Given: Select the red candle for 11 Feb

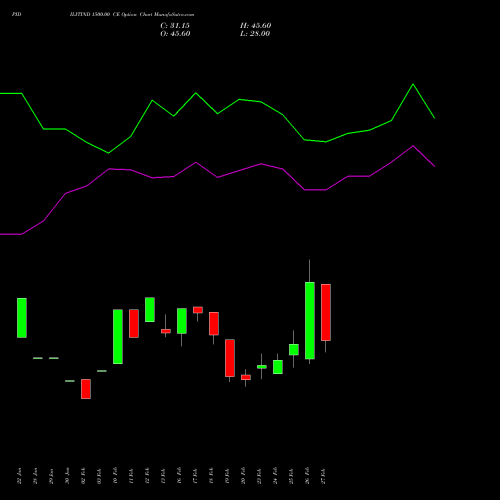Looking at the screenshot, I should pos(134,323).
